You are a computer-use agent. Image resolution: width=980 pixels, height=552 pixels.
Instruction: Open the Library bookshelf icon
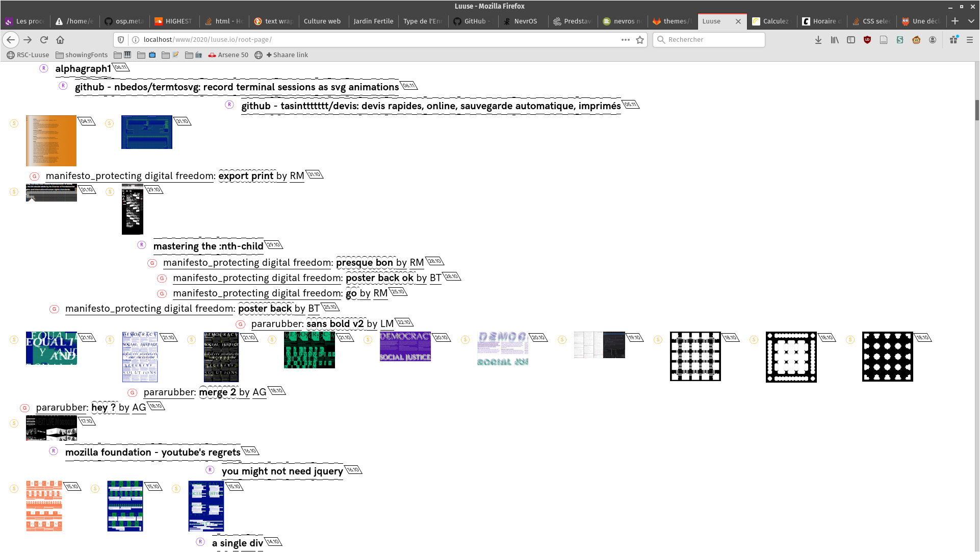835,40
